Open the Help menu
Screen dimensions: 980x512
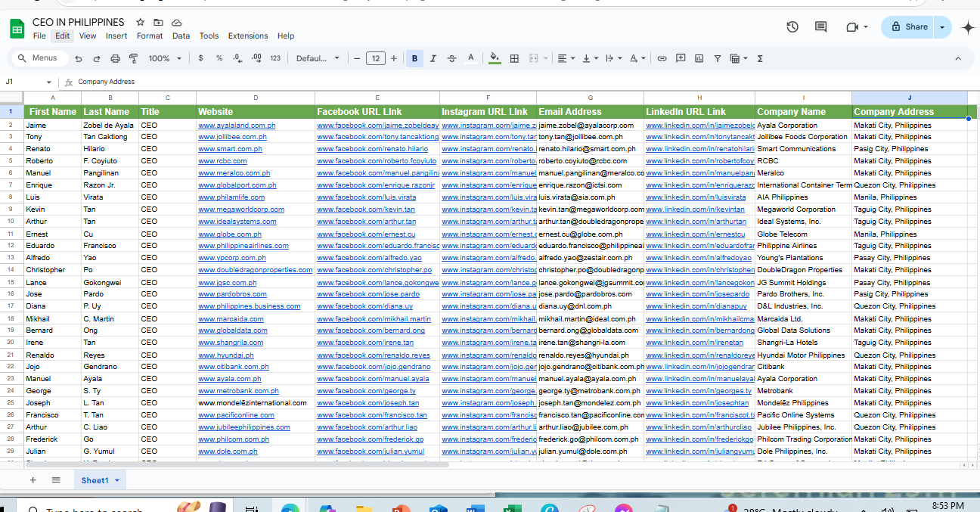286,36
